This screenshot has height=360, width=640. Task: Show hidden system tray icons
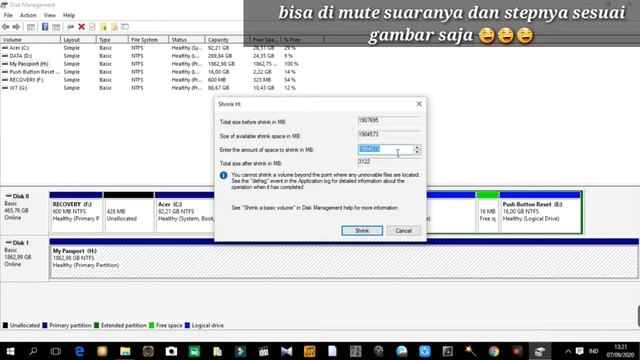(568, 351)
